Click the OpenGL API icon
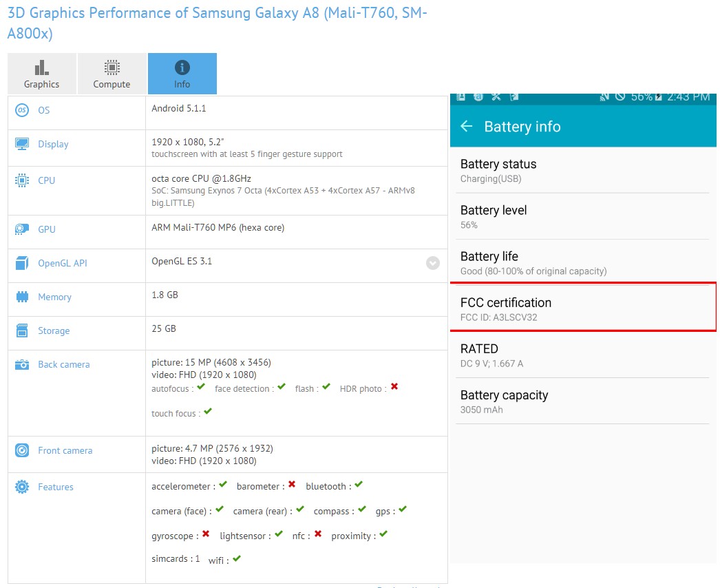The width and height of the screenshot is (720, 588). (21, 263)
